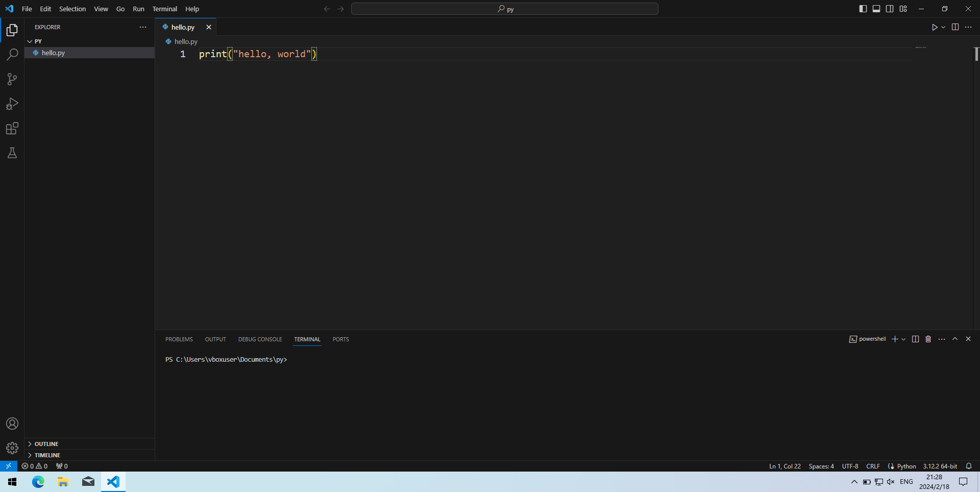Toggle Secondary Side Bar visibility
This screenshot has height=492, width=980.
point(890,9)
